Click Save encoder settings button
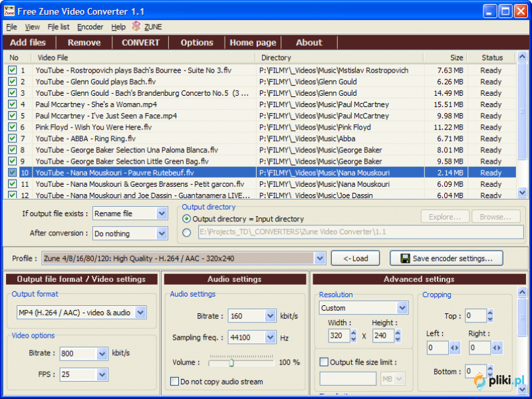 [446, 259]
